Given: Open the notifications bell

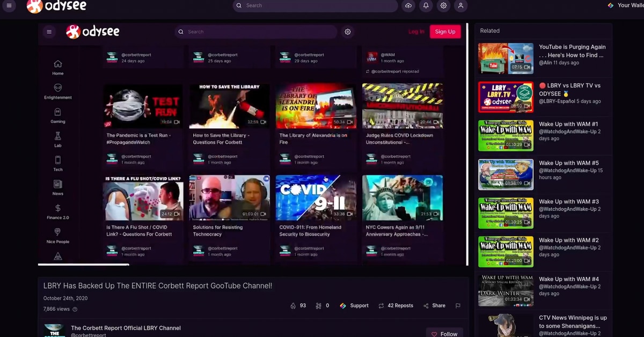Looking at the screenshot, I should (426, 5).
